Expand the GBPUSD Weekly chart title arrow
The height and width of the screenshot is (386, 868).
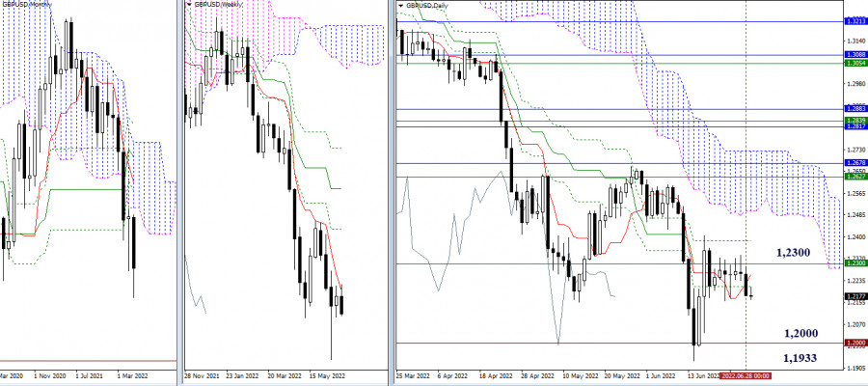(189, 5)
